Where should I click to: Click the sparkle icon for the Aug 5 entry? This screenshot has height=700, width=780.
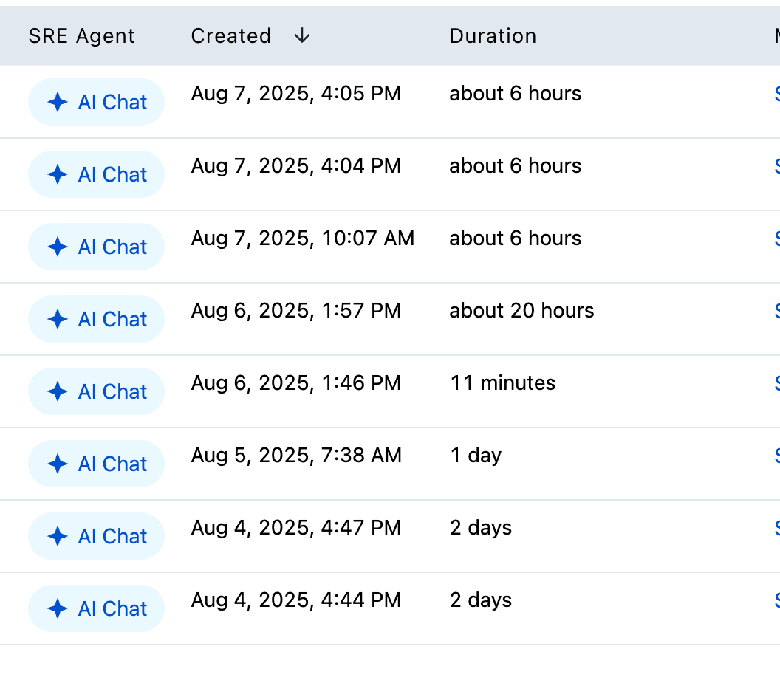58,464
